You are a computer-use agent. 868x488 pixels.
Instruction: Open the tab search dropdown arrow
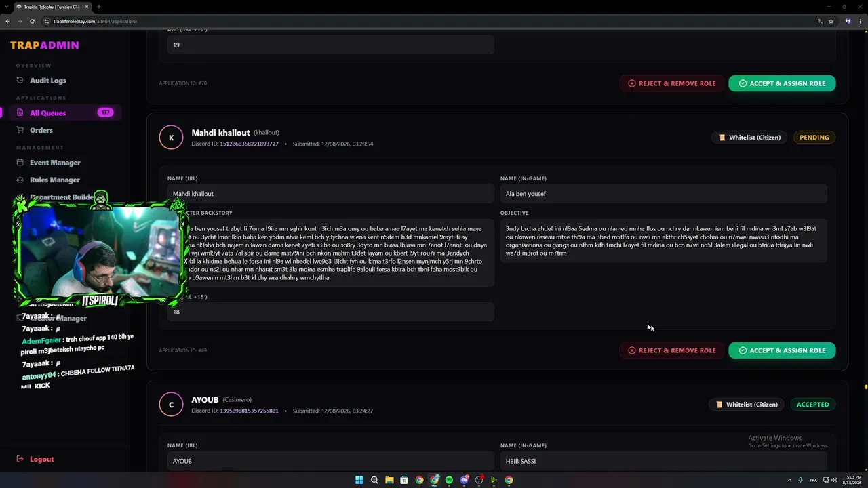(6, 7)
